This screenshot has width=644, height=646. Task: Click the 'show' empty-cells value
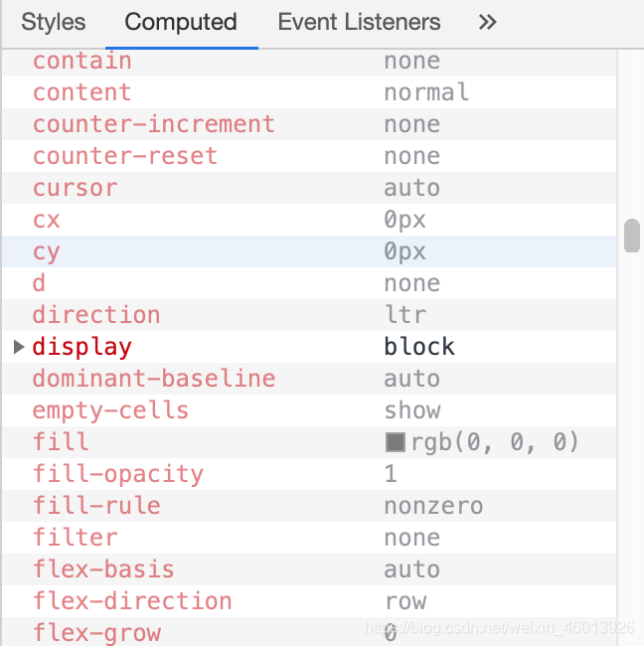coord(412,410)
